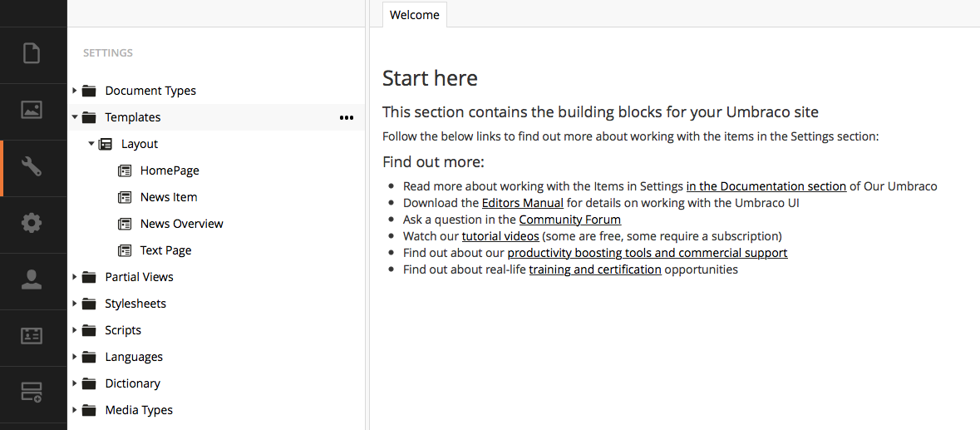Select the Partial Views label

click(140, 277)
